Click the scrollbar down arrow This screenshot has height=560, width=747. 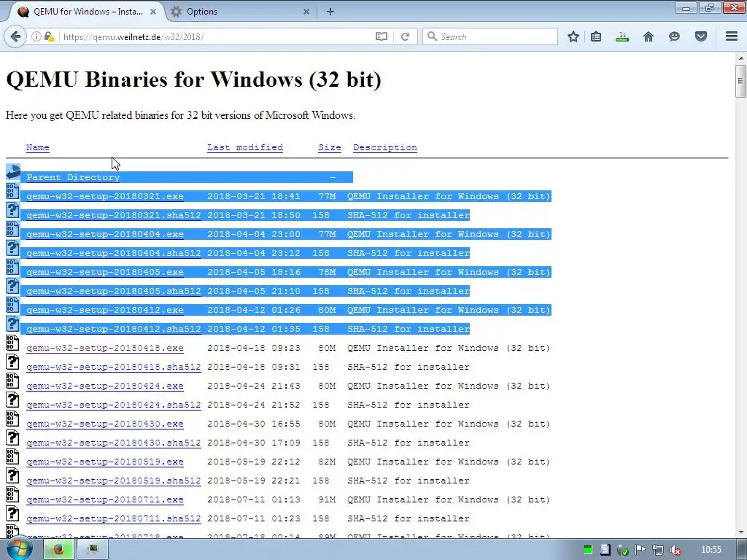pyautogui.click(x=740, y=532)
